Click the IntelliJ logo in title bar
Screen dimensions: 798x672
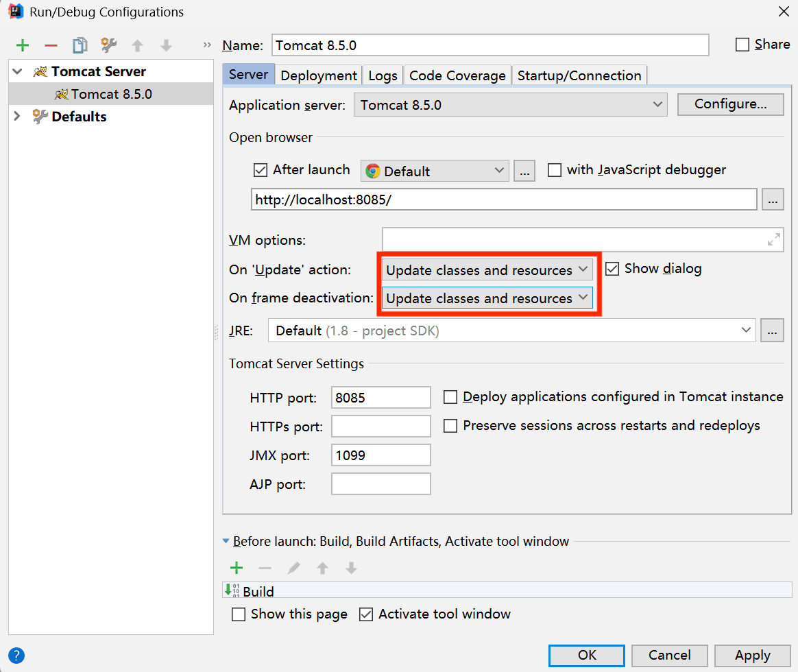[16, 11]
